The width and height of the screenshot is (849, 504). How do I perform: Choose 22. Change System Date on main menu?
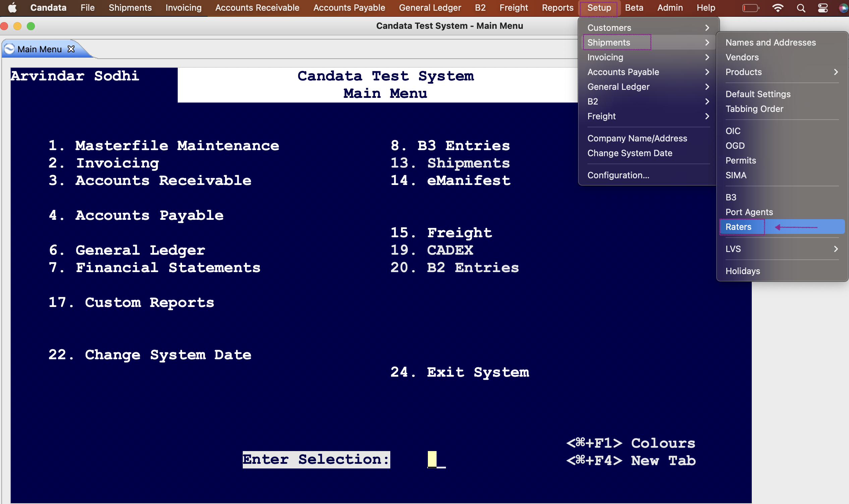pos(150,355)
